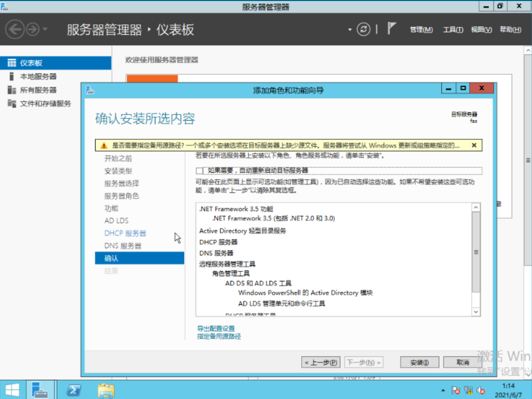The height and width of the screenshot is (399, 532).
Task: Refresh Server Manager with the refresh icon
Action: click(x=364, y=29)
